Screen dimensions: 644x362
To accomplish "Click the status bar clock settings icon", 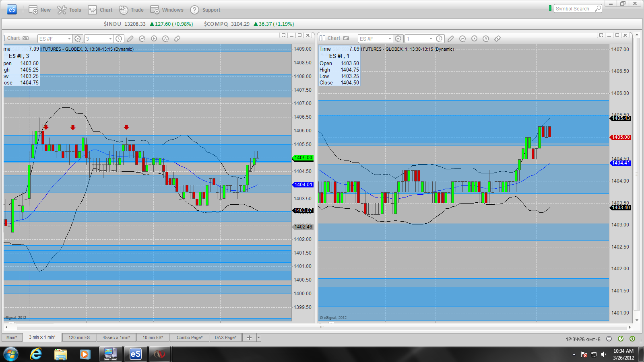I will click(x=609, y=339).
